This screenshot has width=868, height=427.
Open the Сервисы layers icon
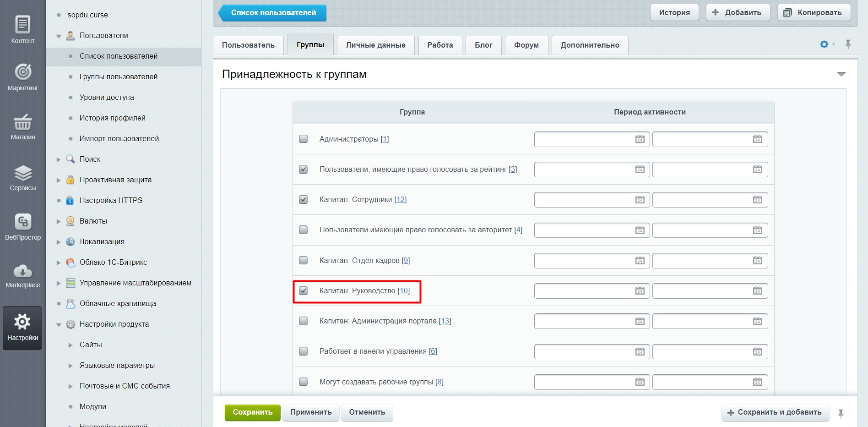coord(22,177)
